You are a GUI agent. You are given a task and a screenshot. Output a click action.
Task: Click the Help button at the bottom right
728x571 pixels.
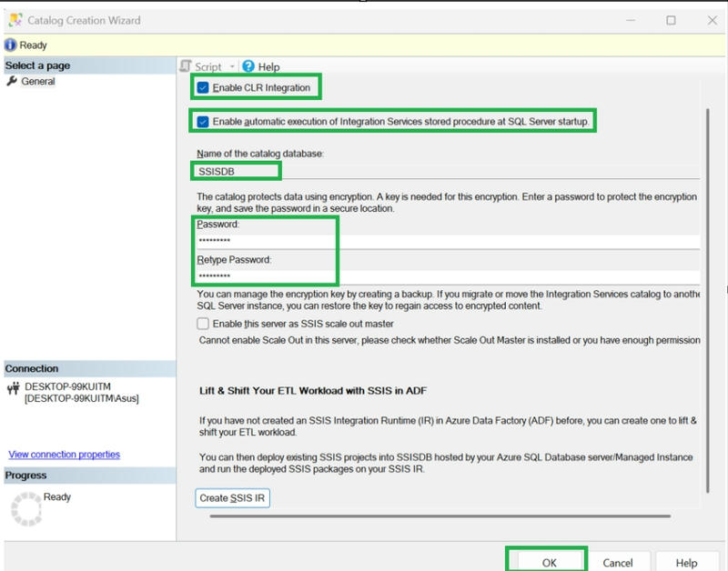688,561
